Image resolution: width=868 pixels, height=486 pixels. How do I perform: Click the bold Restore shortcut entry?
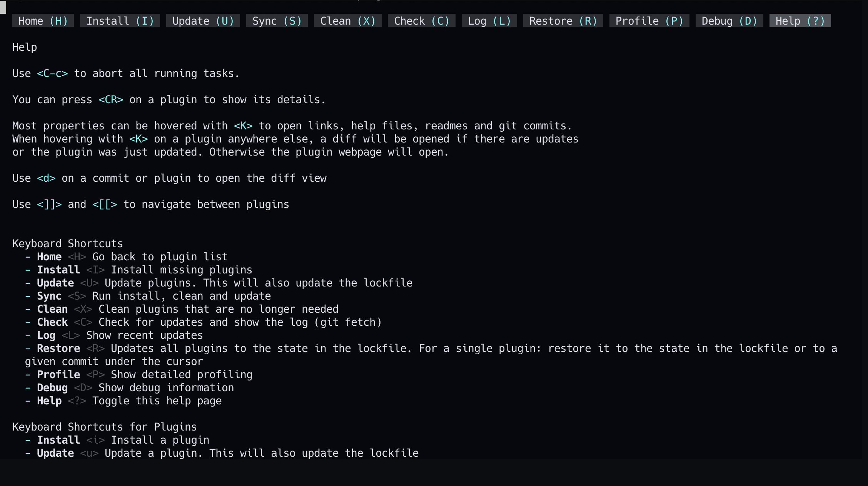58,349
